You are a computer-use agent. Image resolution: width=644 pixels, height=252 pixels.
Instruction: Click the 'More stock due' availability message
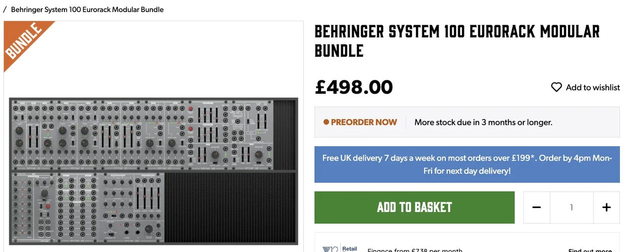point(483,122)
